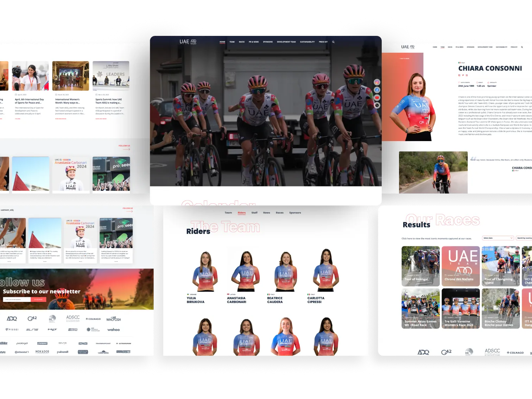This screenshot has width=532, height=399.
Task: Click the ADSCC logo at the bottom of the Results page
Action: [x=492, y=352]
